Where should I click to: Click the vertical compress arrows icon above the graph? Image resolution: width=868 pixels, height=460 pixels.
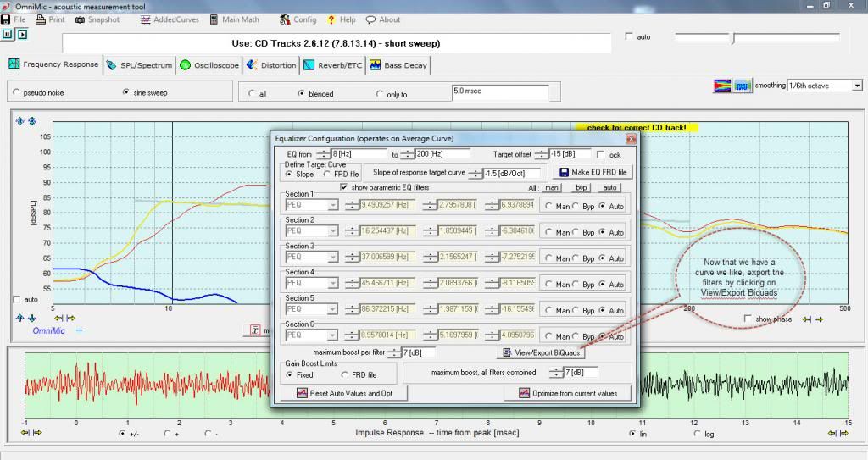[31, 121]
